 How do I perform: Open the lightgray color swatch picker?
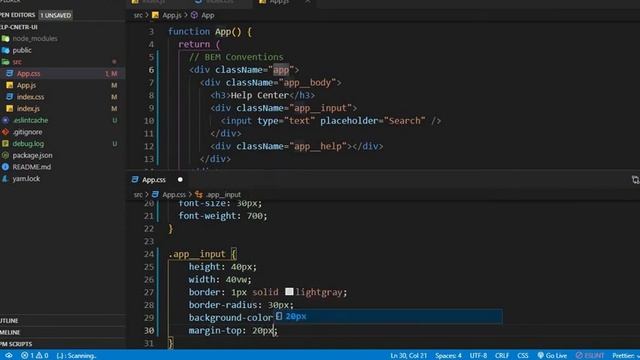point(289,291)
